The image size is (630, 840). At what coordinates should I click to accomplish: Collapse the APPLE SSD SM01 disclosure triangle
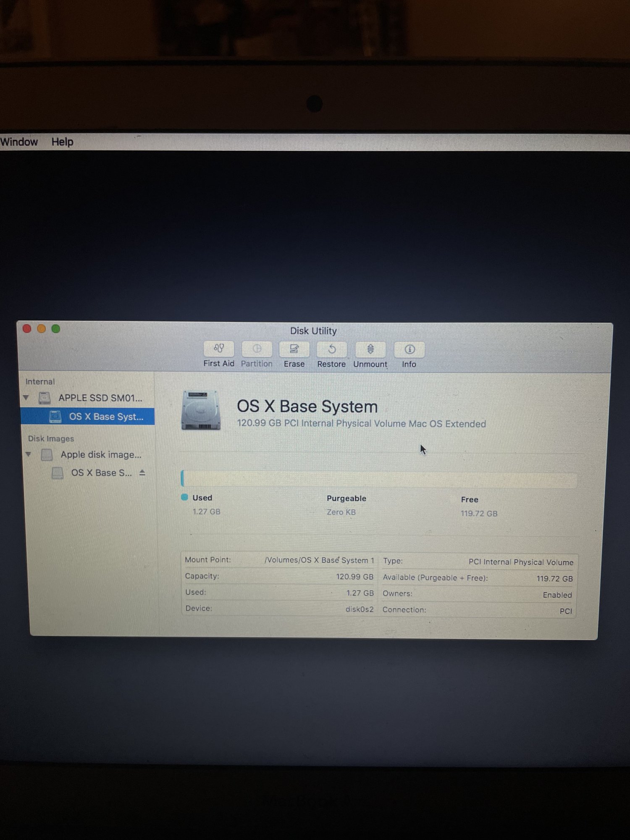click(x=26, y=397)
